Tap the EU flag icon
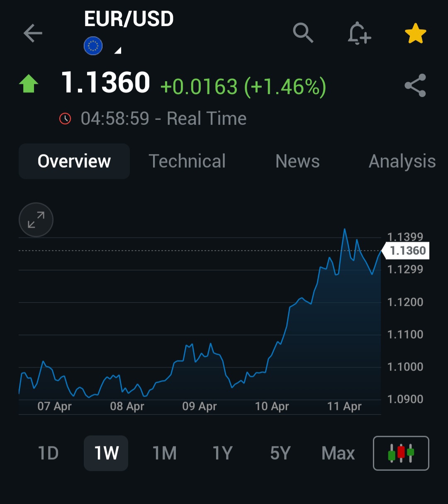448x504 pixels. pos(93,46)
